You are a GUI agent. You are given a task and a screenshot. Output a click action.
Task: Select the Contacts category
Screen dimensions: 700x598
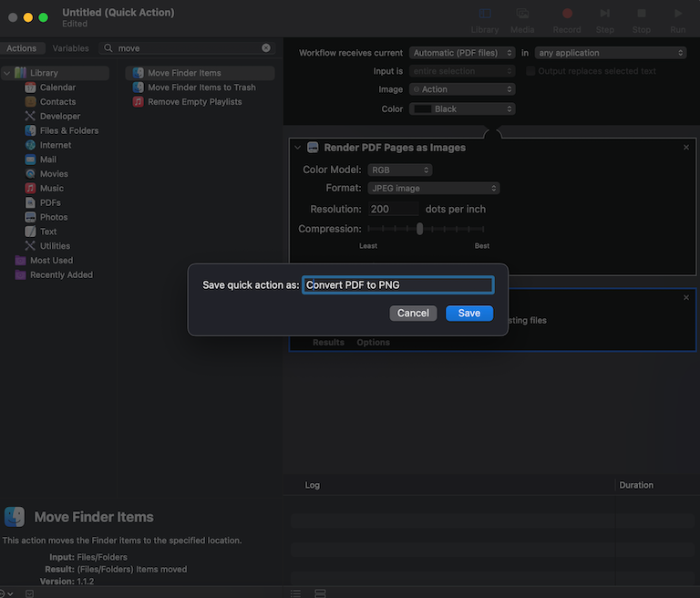click(x=57, y=102)
